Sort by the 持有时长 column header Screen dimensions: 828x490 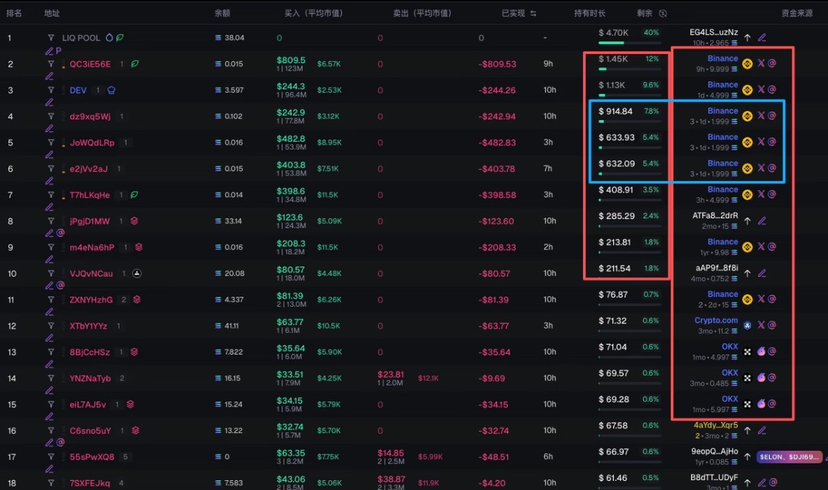click(x=590, y=13)
